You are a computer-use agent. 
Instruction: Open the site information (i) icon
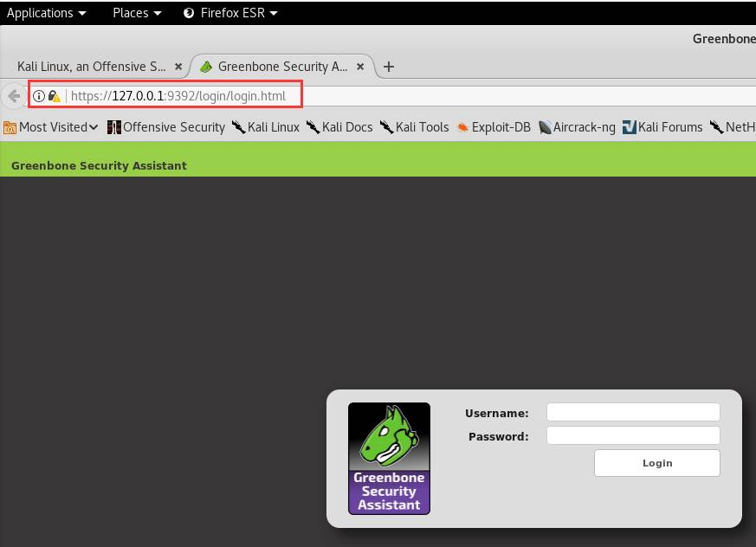pos(39,96)
